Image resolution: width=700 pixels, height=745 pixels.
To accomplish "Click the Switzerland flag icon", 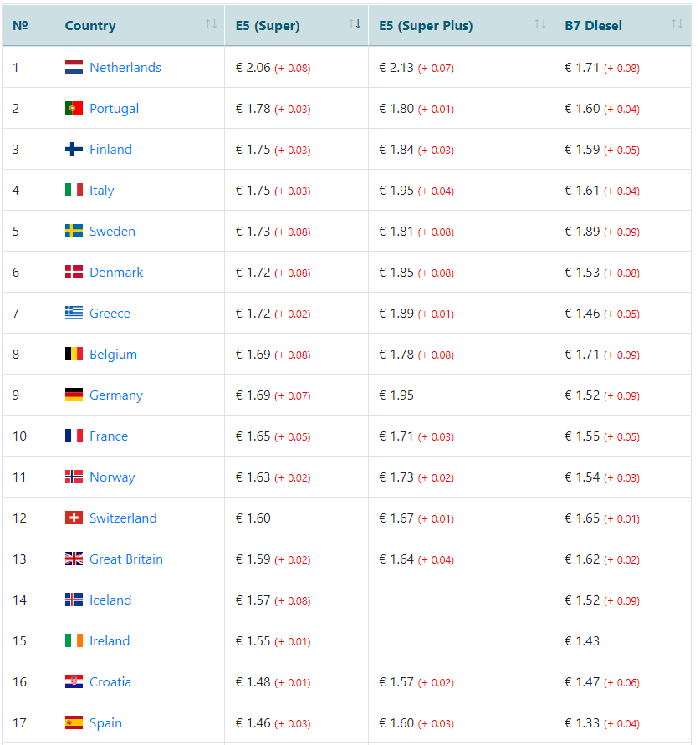I will (74, 518).
